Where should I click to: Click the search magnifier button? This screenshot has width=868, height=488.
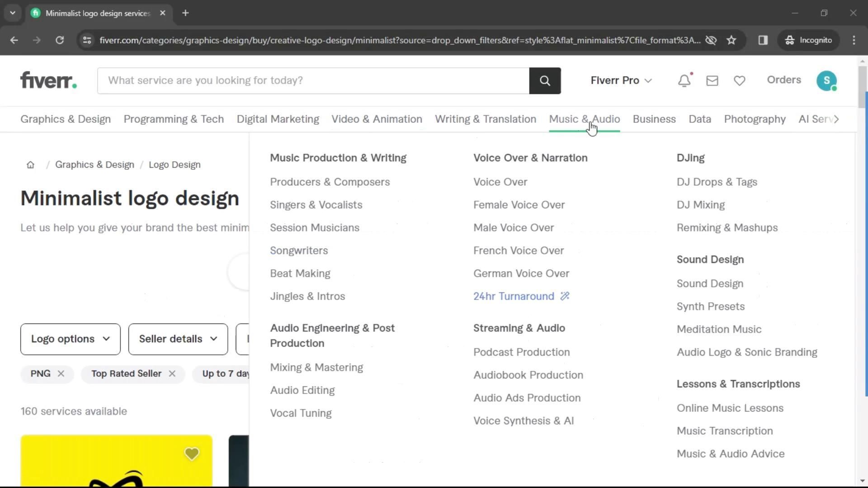545,81
